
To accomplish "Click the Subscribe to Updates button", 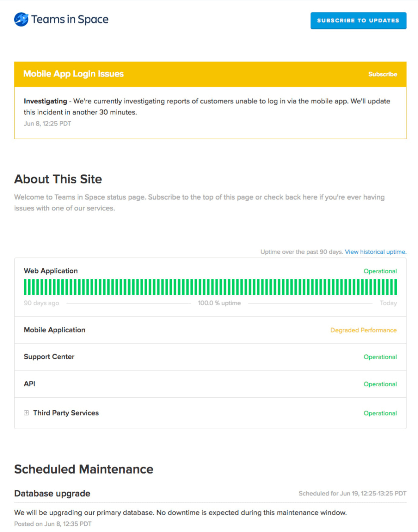I will click(358, 20).
